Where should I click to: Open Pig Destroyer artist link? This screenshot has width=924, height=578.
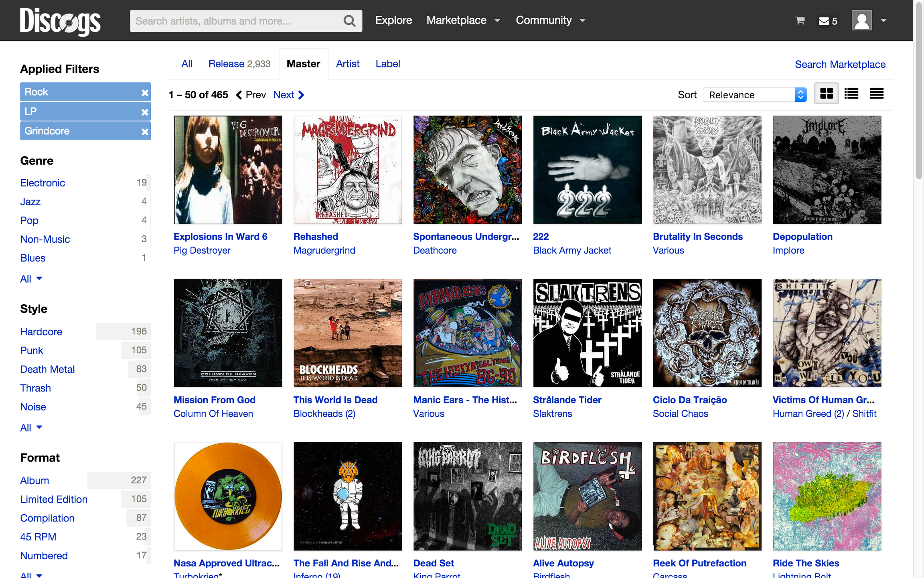coord(202,251)
